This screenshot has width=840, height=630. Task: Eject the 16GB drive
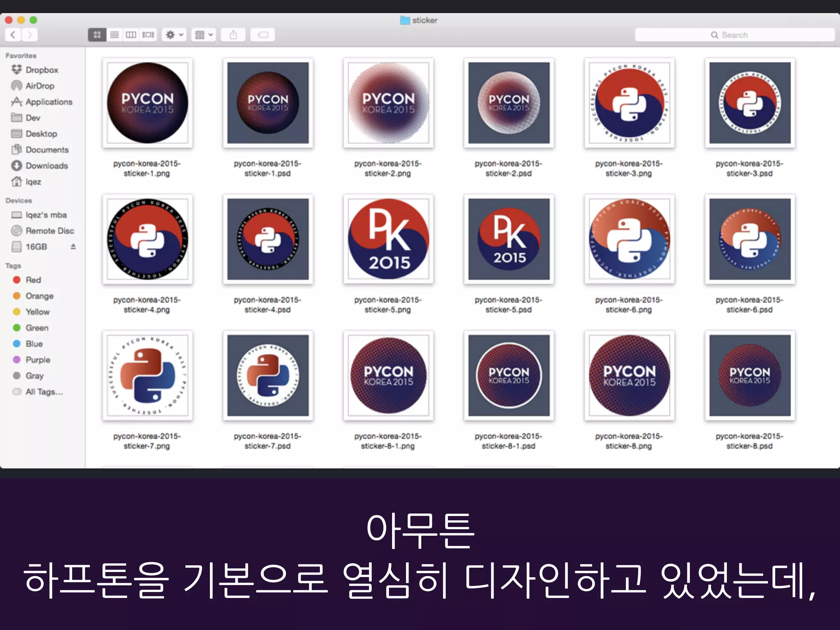[x=73, y=247]
